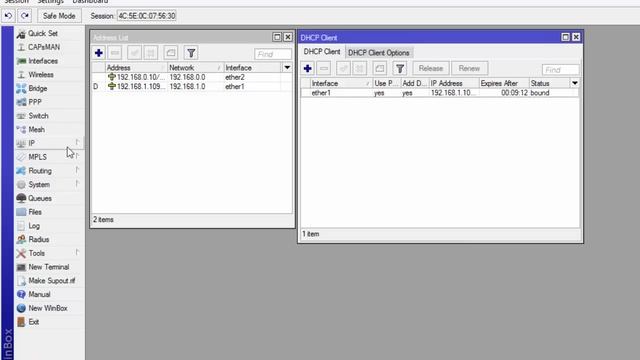Click the Release button
Screen dimensions: 640x360
pos(431,69)
